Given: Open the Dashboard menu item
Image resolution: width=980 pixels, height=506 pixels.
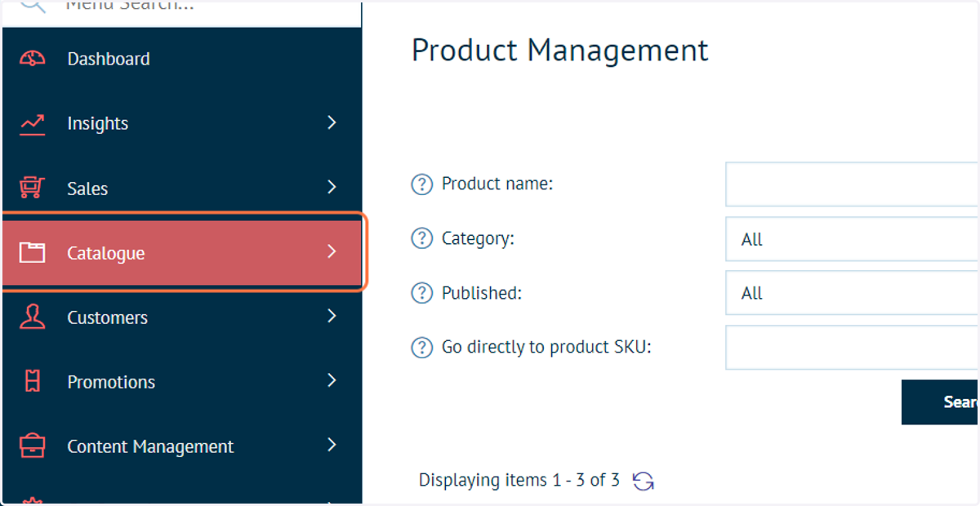Looking at the screenshot, I should click(x=181, y=59).
